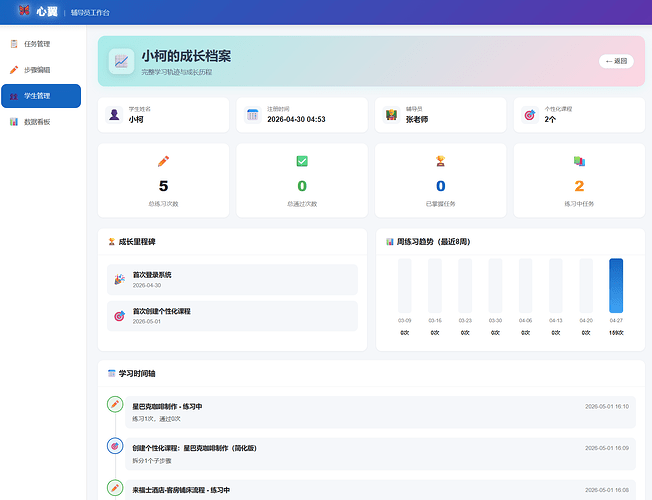Click the teacher icon on 辅导员 card
The height and width of the screenshot is (500, 652).
point(391,114)
